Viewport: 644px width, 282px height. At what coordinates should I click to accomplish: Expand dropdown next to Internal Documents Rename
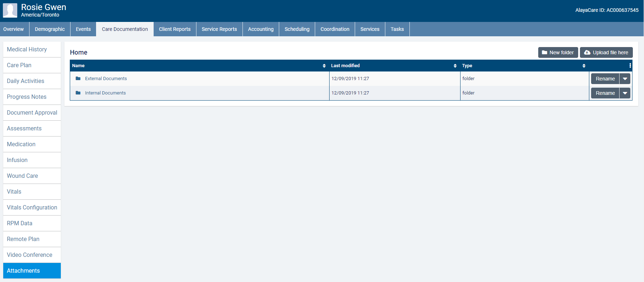point(625,93)
